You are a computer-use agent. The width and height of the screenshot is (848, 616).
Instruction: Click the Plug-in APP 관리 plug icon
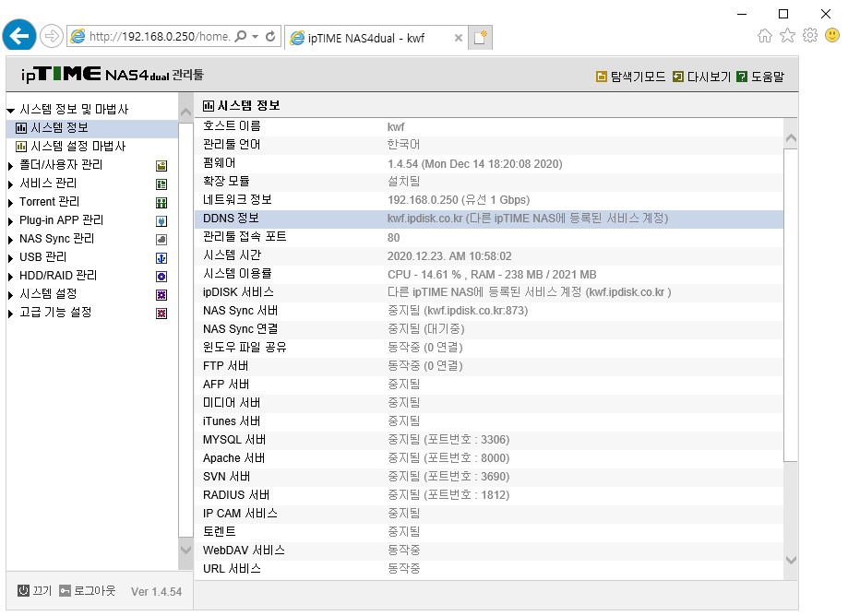click(161, 221)
